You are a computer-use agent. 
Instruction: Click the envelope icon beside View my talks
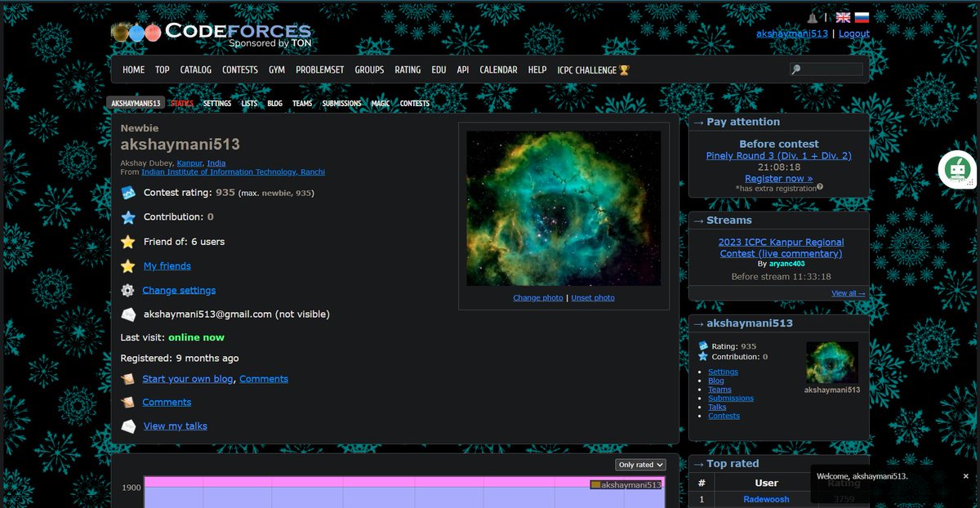pyautogui.click(x=128, y=426)
